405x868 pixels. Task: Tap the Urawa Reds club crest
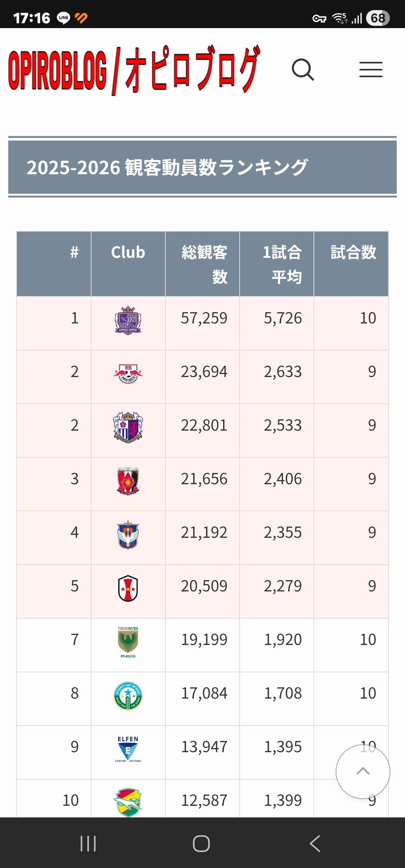tap(128, 481)
